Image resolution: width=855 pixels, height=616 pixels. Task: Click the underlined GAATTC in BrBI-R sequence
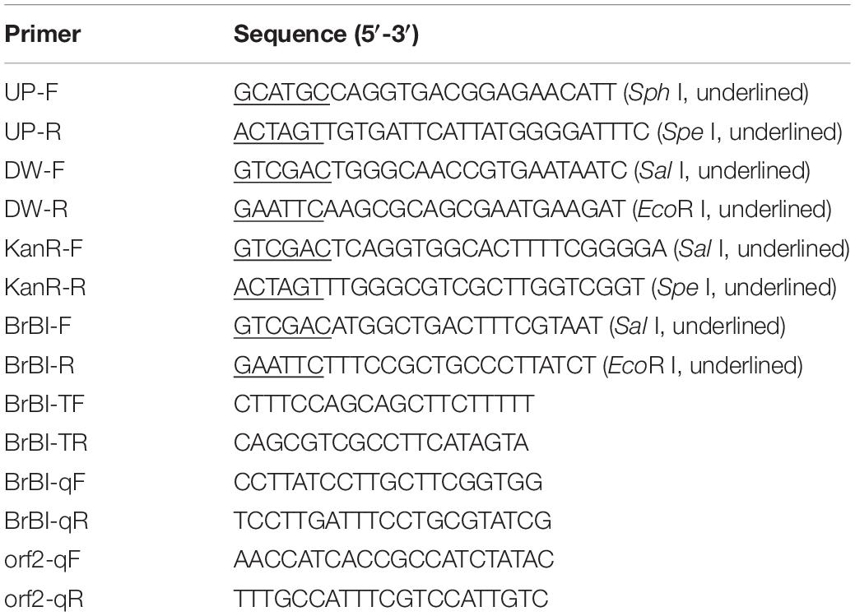pos(279,365)
